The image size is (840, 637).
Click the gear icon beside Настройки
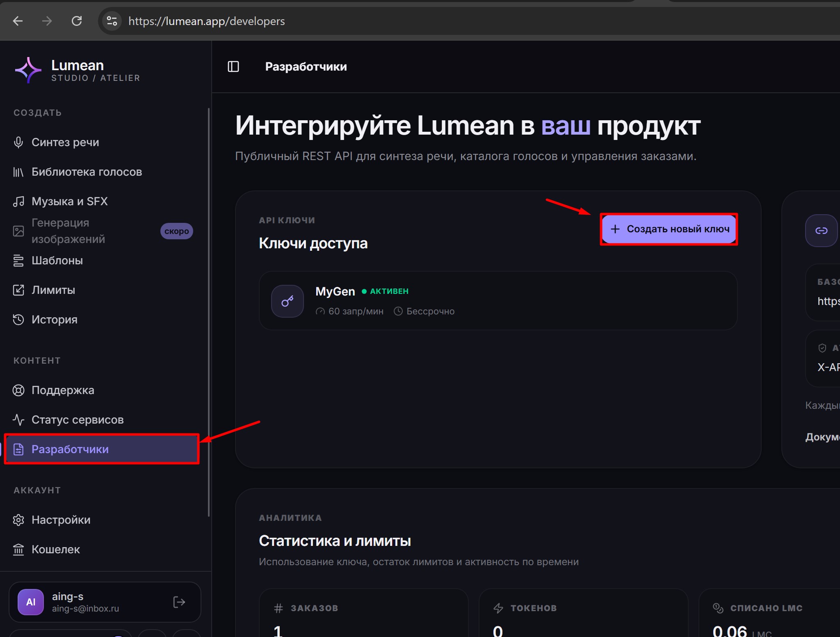(18, 520)
